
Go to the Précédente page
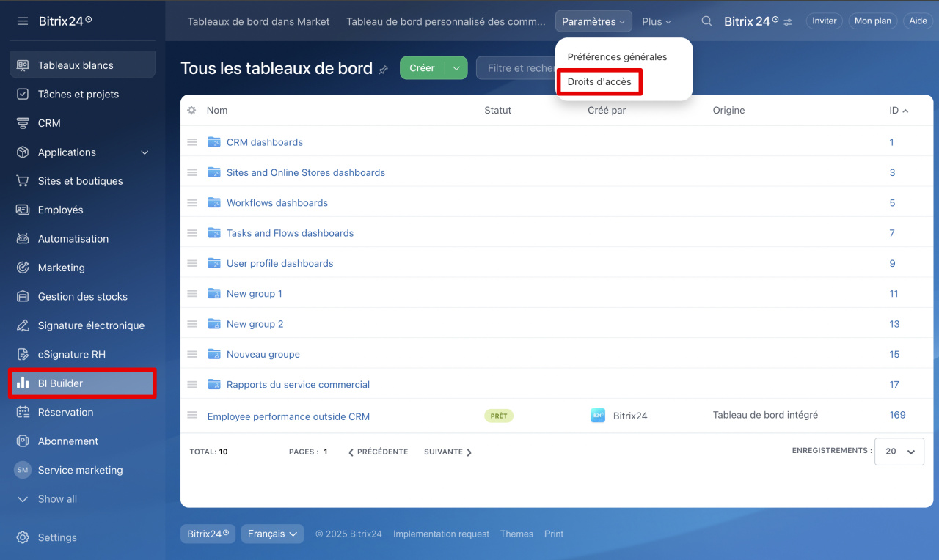click(378, 452)
